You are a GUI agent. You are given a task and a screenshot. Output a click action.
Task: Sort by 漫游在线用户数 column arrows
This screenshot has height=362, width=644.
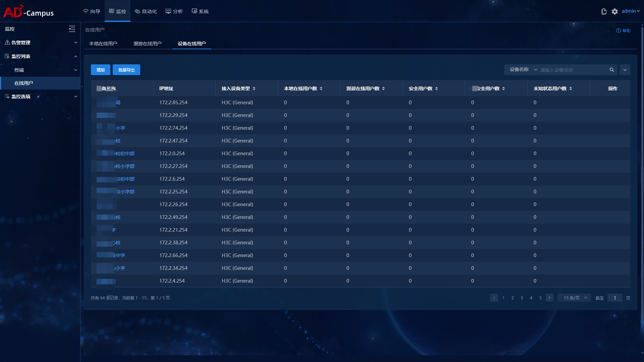click(383, 88)
